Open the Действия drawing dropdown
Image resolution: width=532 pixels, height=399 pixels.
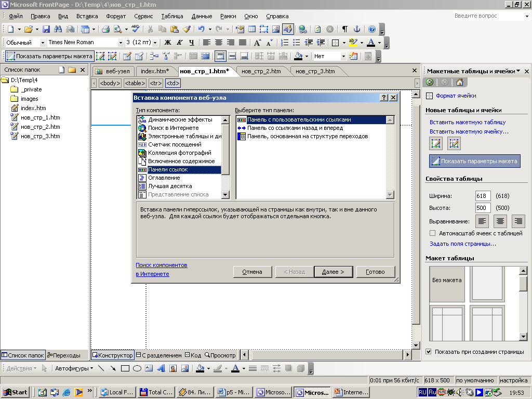(21, 368)
